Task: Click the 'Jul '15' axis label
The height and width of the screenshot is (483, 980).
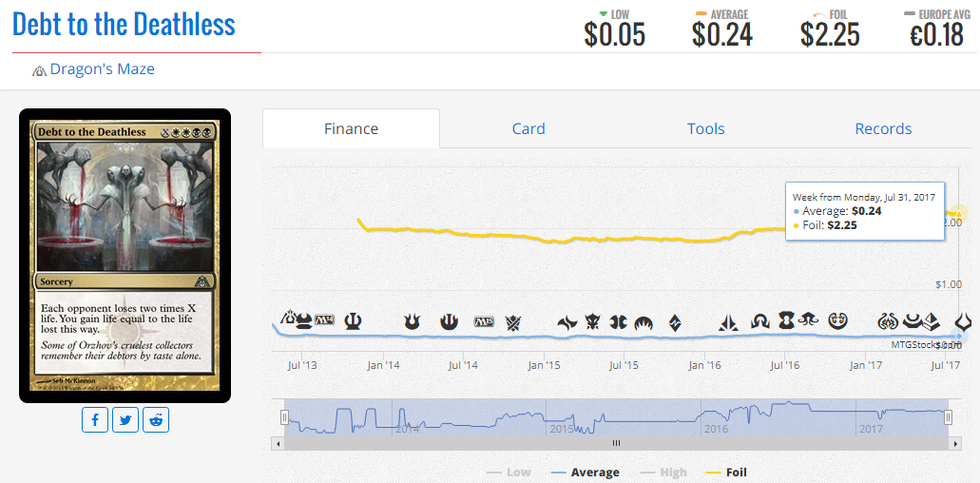Action: (624, 365)
